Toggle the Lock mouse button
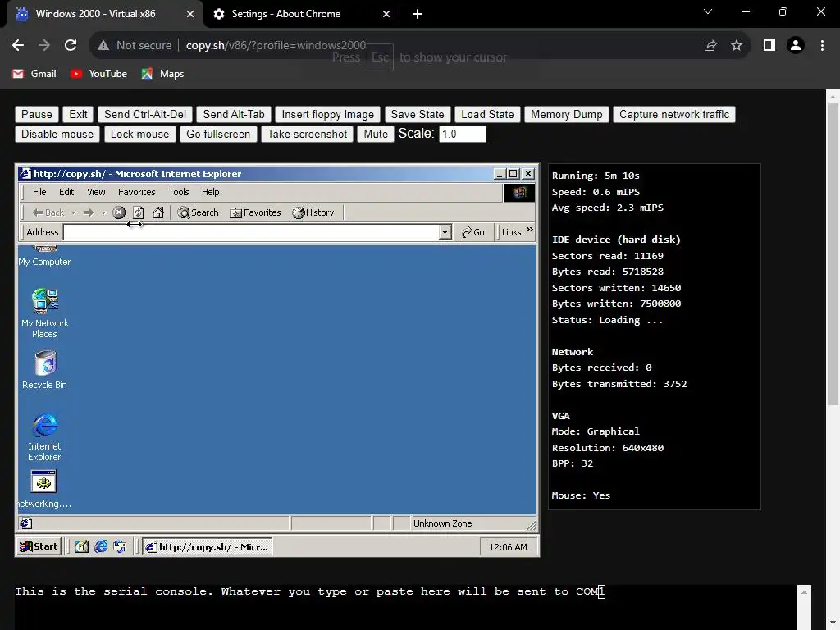The image size is (840, 630). 139,134
